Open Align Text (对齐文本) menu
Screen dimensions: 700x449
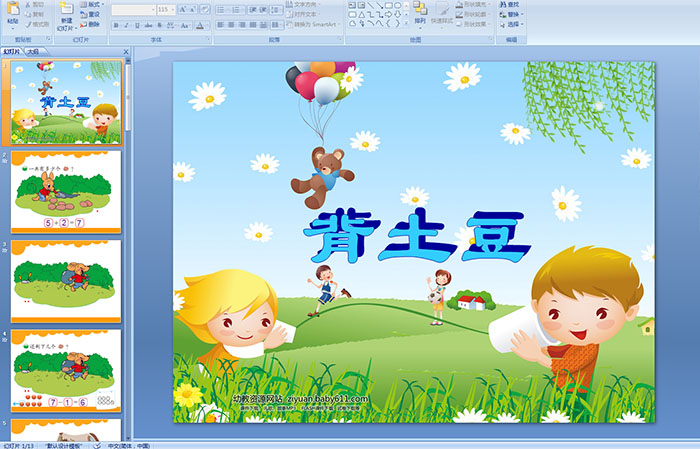coord(303,14)
